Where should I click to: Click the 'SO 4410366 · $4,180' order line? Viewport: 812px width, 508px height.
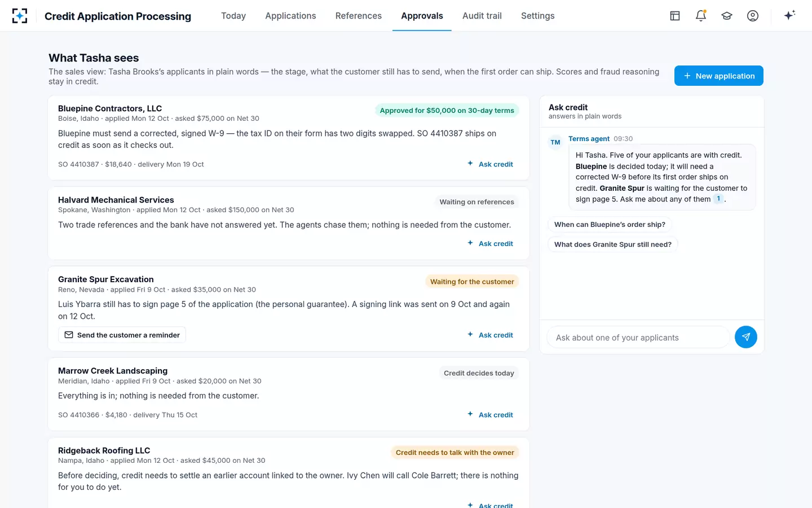pyautogui.click(x=127, y=415)
